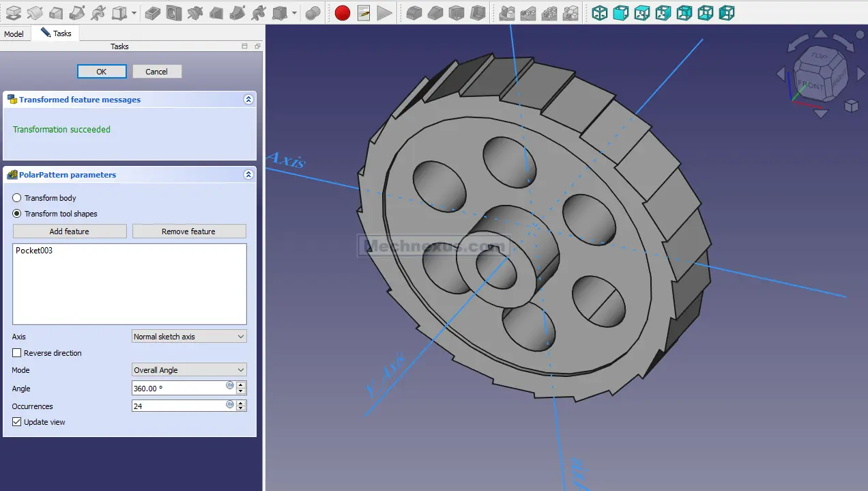The width and height of the screenshot is (868, 491).
Task: Click the Remove feature button
Action: click(188, 232)
